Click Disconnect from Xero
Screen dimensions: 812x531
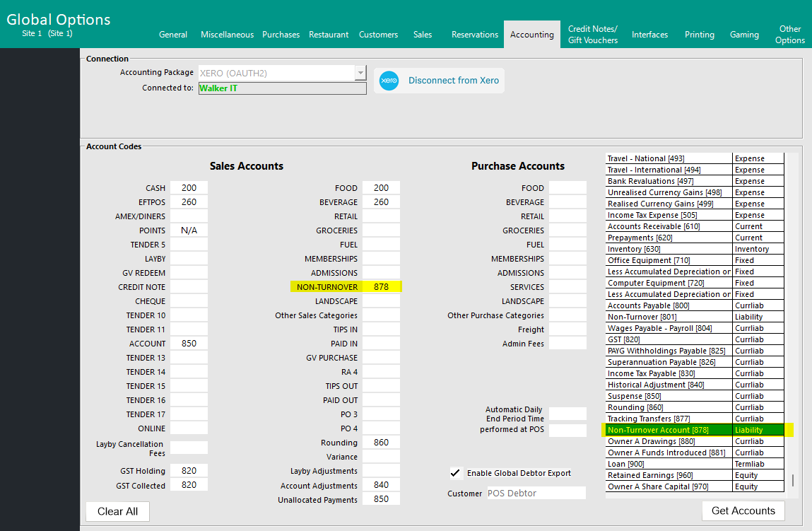[453, 81]
